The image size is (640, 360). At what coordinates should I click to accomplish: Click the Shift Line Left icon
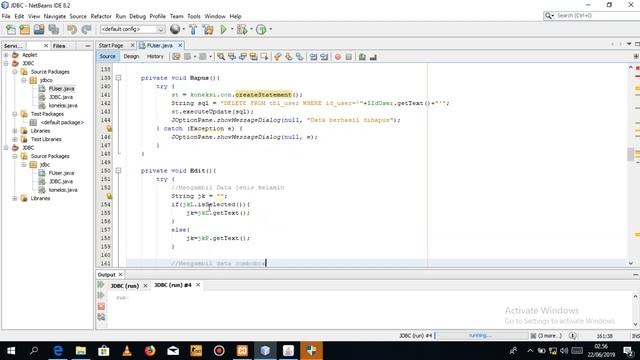(313, 57)
